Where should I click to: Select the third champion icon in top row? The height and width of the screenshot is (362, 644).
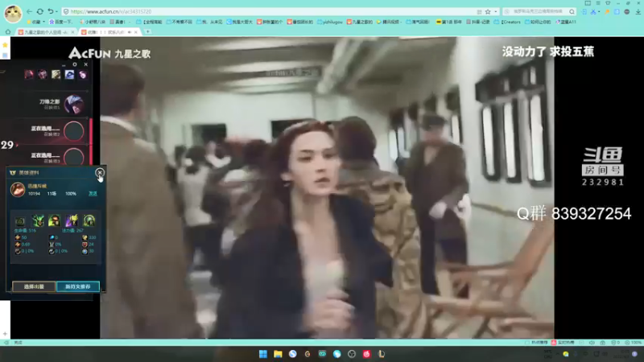point(56,74)
